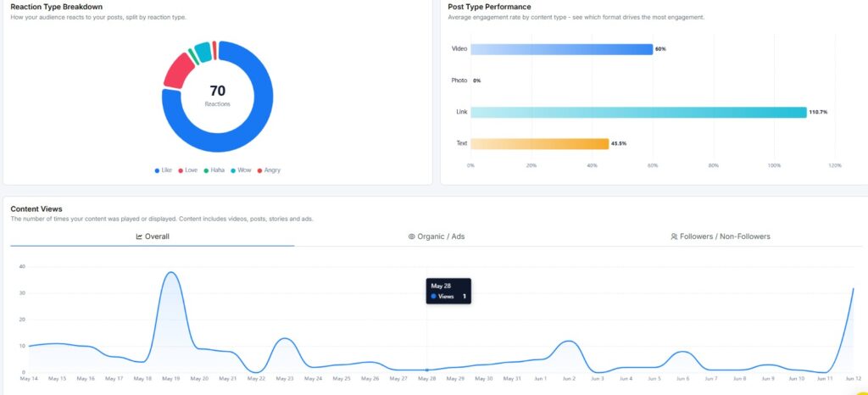The image size is (868, 395).
Task: Click the Video engagement bar
Action: (x=561, y=49)
